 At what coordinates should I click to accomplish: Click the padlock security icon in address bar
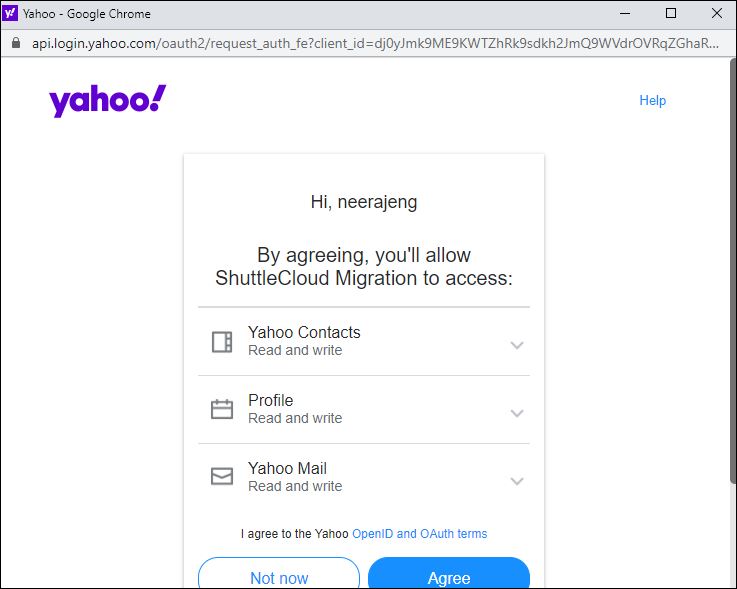coord(16,43)
